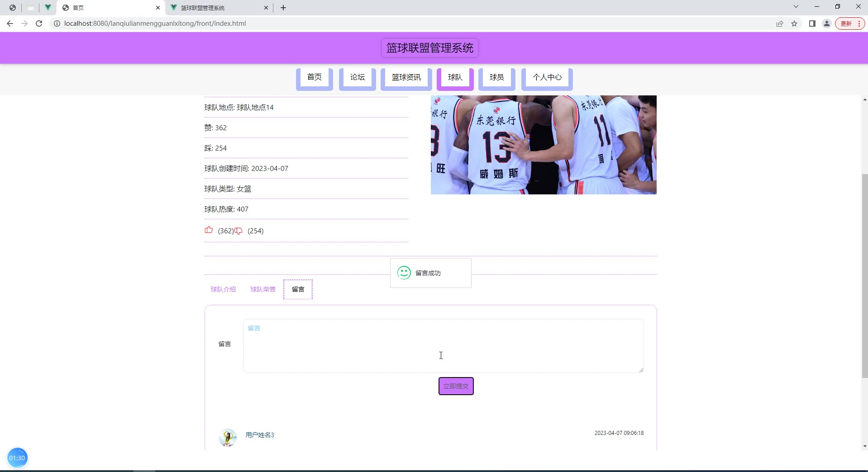Click the scrollbar down arrow

[x=864, y=446]
